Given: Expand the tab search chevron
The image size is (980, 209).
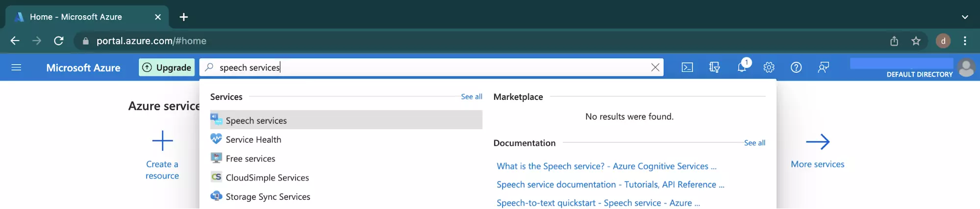Looking at the screenshot, I should click(x=965, y=17).
